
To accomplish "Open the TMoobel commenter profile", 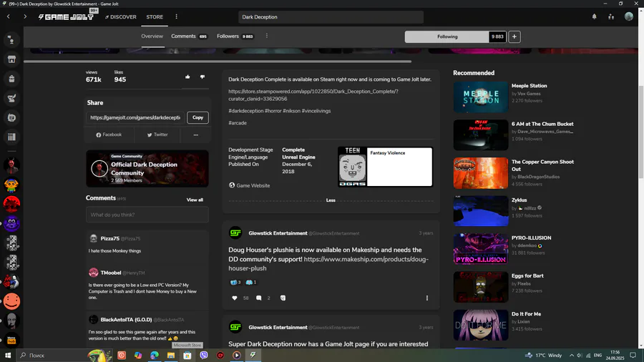I will [110, 273].
